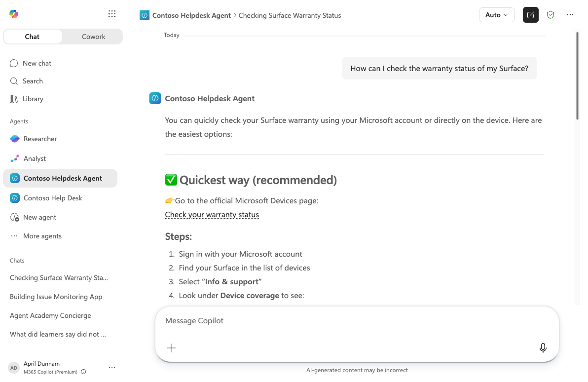Click the microphone voice input icon
The image size is (588, 382).
tap(543, 348)
